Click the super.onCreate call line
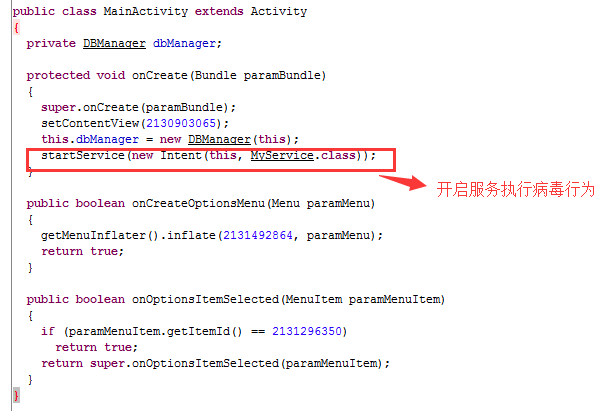Screen dimensions: 613x411 click(x=138, y=108)
